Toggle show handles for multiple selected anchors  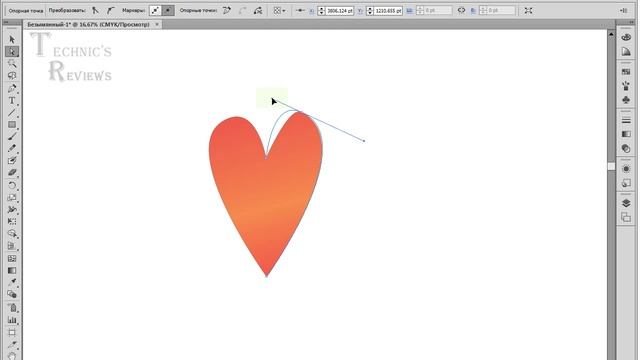click(155, 11)
